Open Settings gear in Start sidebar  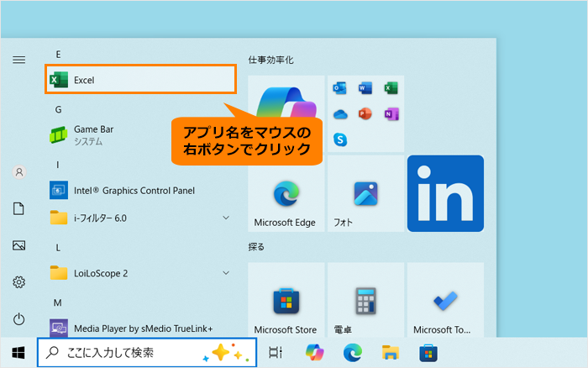18,282
